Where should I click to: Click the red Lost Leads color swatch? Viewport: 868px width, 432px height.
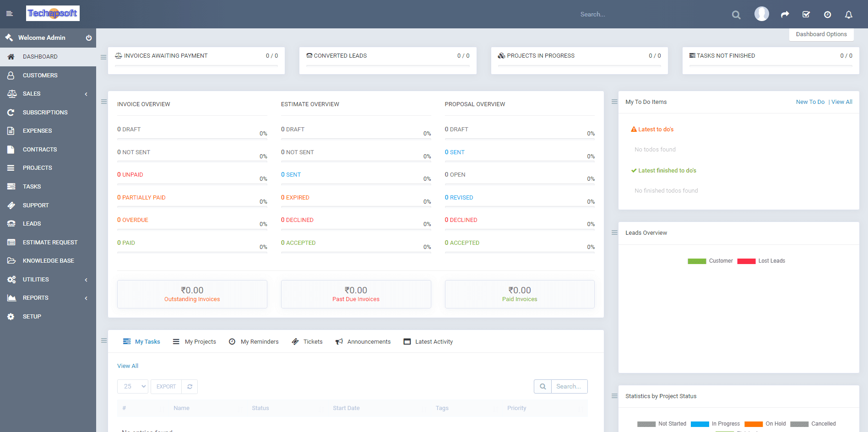746,261
